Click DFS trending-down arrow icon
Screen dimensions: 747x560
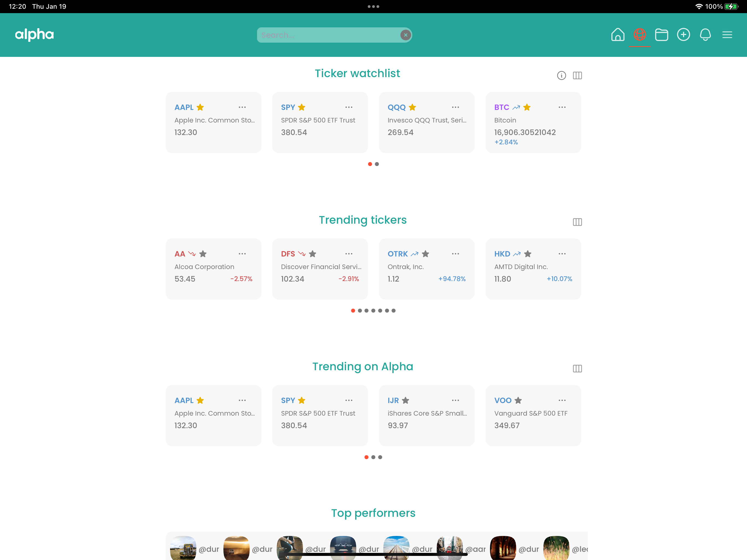click(302, 254)
